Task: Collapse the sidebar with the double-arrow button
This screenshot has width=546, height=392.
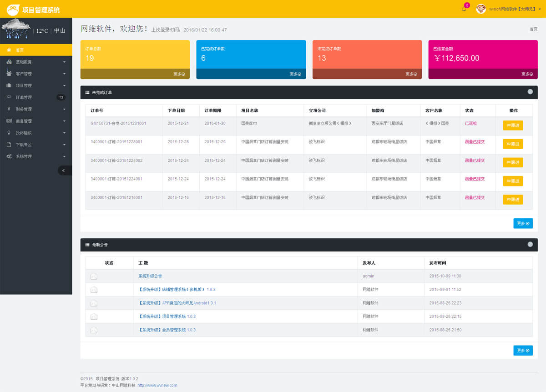Action: 64,171
